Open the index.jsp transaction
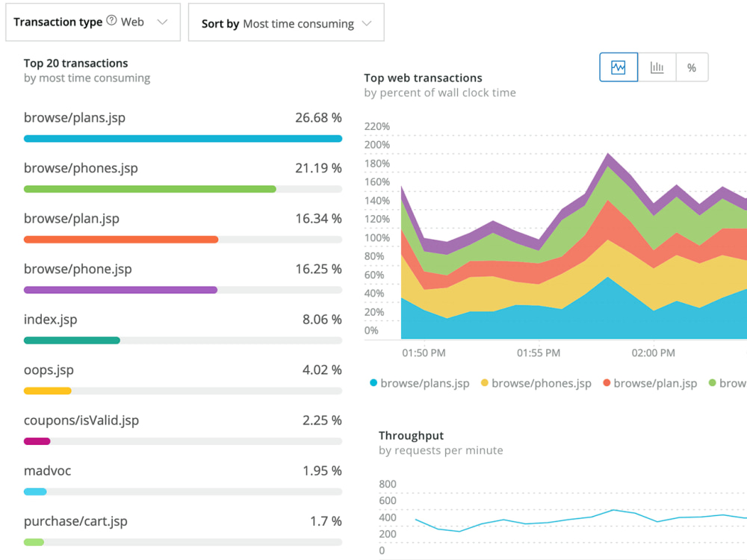Screen dimensions: 747x560 pos(51,320)
